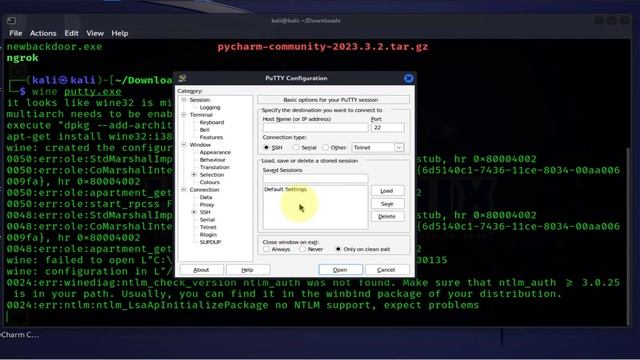
Task: Select Logging in category tree
Action: point(210,107)
